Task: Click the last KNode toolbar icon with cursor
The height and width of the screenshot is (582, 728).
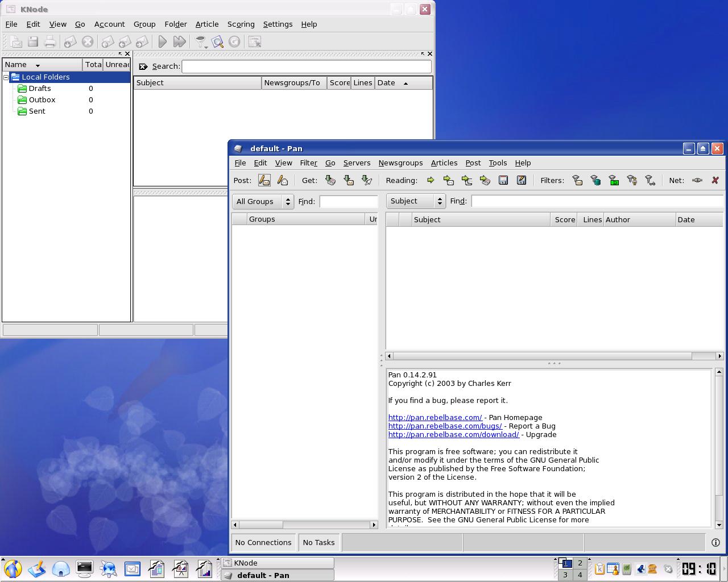Action: [x=254, y=41]
